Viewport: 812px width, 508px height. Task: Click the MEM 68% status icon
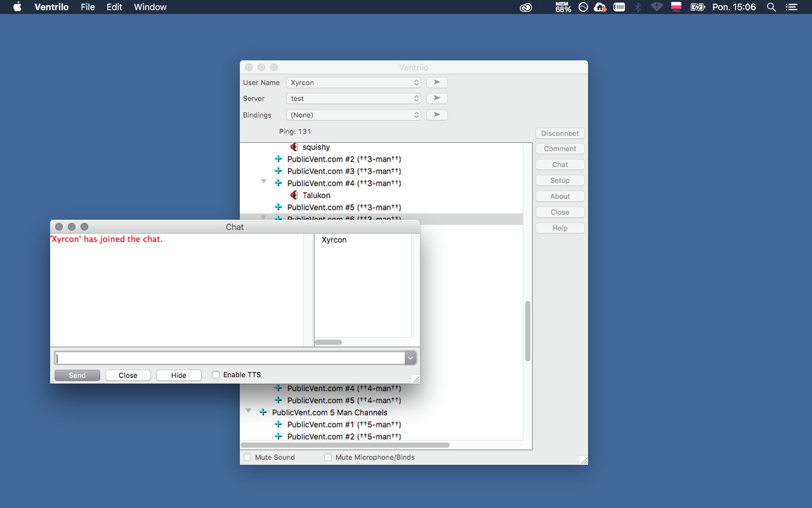click(563, 7)
